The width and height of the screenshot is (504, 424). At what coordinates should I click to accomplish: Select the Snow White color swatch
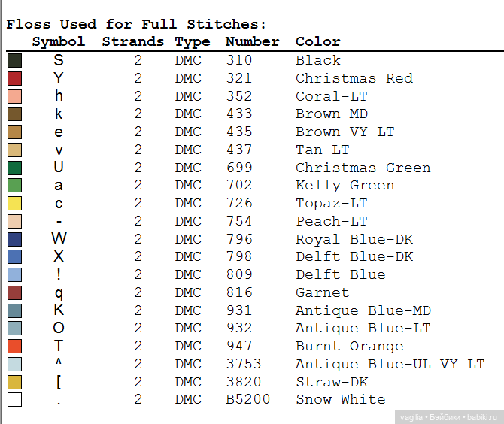pos(14,400)
